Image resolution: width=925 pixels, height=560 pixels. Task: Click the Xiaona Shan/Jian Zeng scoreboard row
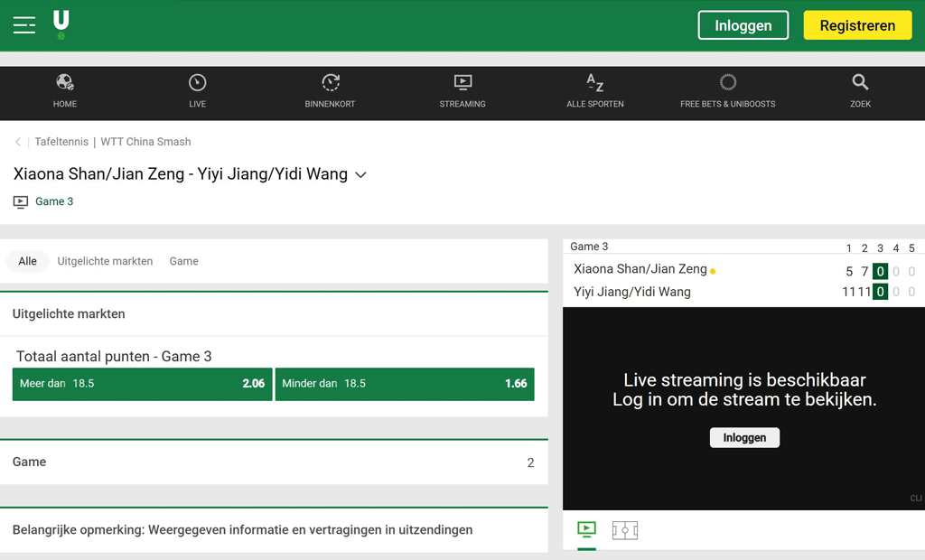click(x=743, y=270)
